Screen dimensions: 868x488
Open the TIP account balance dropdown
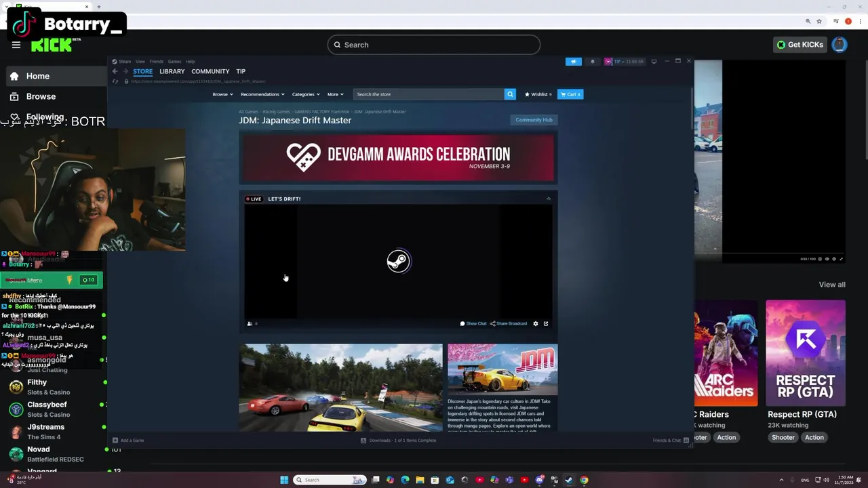click(x=625, y=62)
